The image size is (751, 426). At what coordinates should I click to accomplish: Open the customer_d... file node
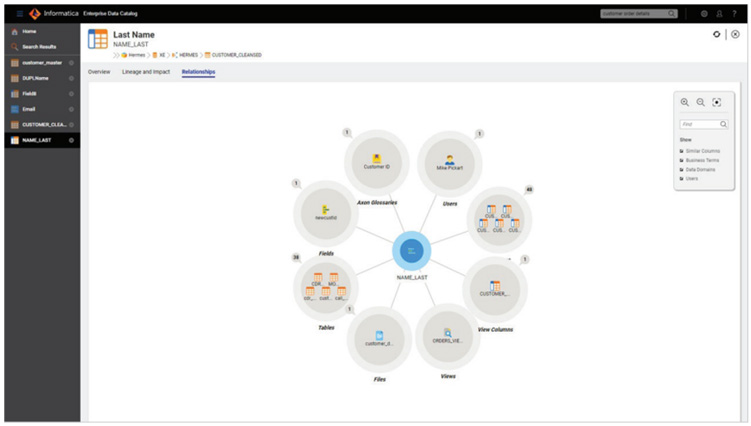[379, 338]
